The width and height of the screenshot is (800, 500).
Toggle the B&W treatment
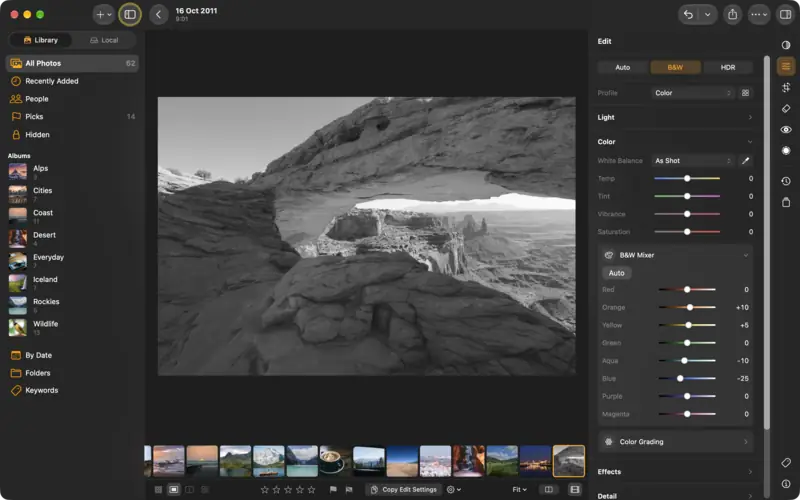675,67
